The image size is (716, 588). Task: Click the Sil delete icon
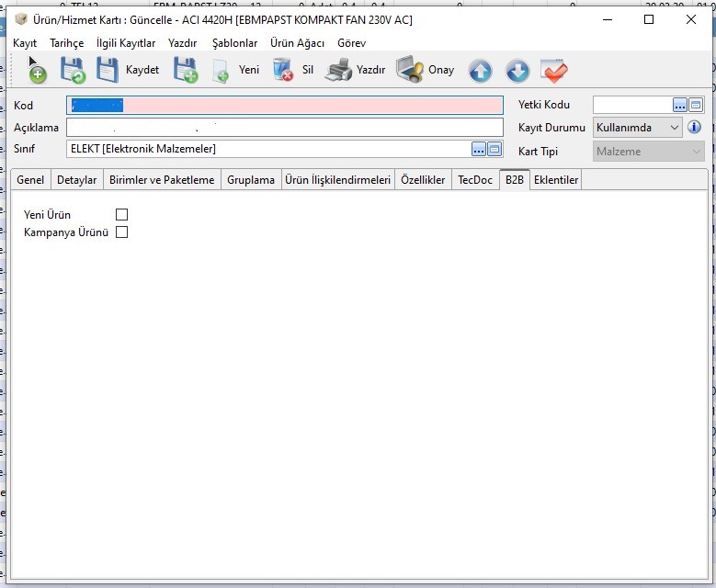click(x=283, y=70)
